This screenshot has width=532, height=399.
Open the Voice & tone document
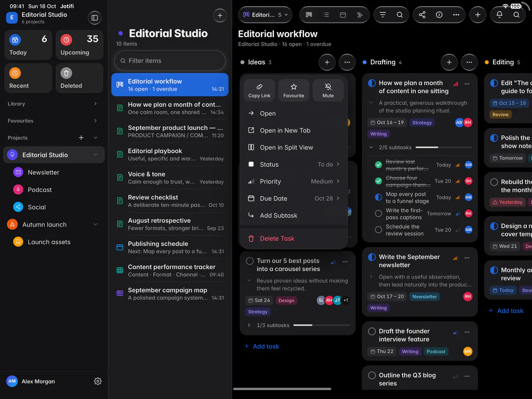click(x=170, y=177)
